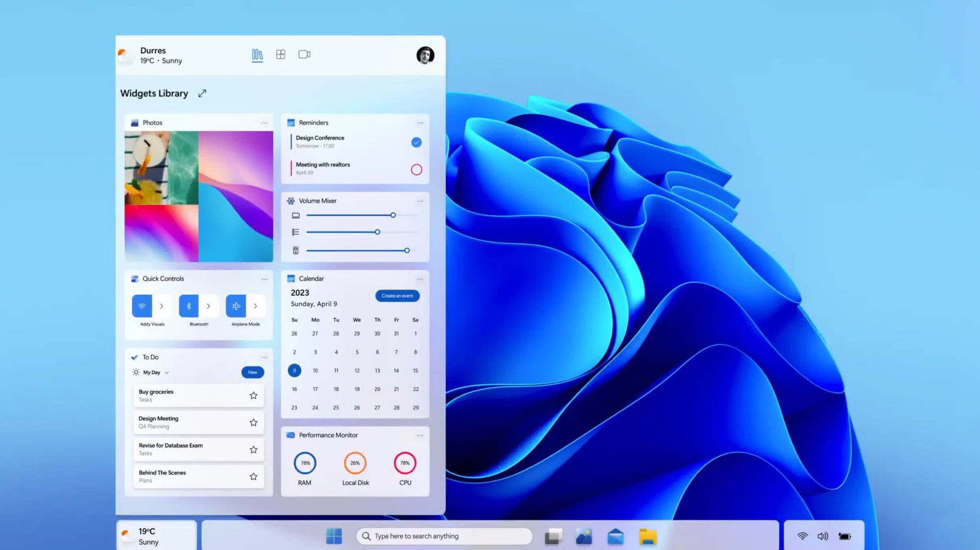The image size is (980, 550).
Task: Click April 9 date on Calendar widget
Action: (294, 370)
